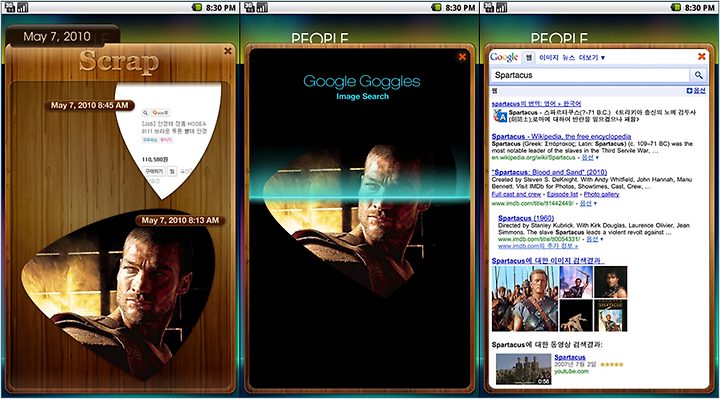720x399 pixels.
Task: Open the PEOPLE header on the Goggles screen
Action: 320,38
